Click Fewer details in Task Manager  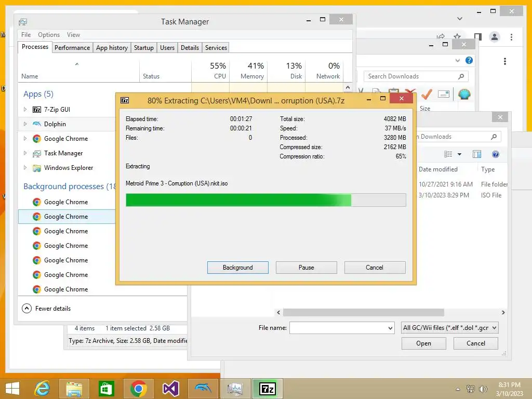(46, 309)
